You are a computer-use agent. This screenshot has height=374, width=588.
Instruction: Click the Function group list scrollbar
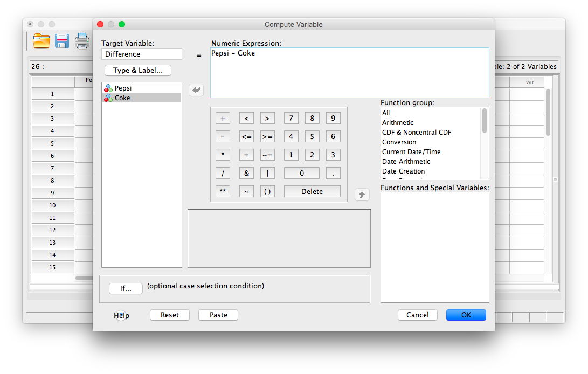485,121
